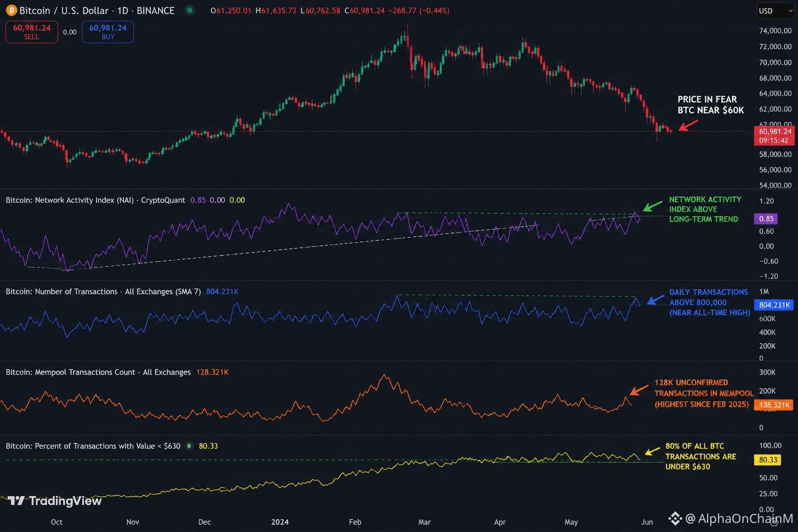
Task: Click the 100.00 label on percent scale
Action: [770, 445]
